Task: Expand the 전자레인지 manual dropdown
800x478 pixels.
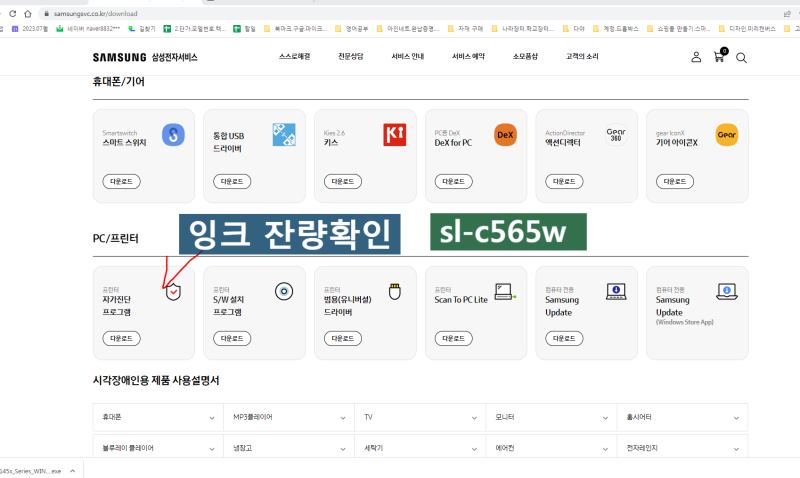Action: pos(682,447)
